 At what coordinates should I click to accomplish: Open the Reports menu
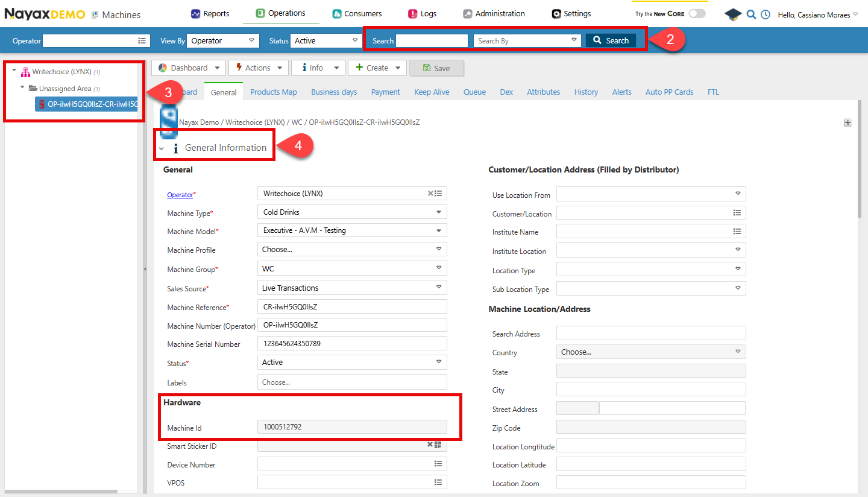pos(210,13)
